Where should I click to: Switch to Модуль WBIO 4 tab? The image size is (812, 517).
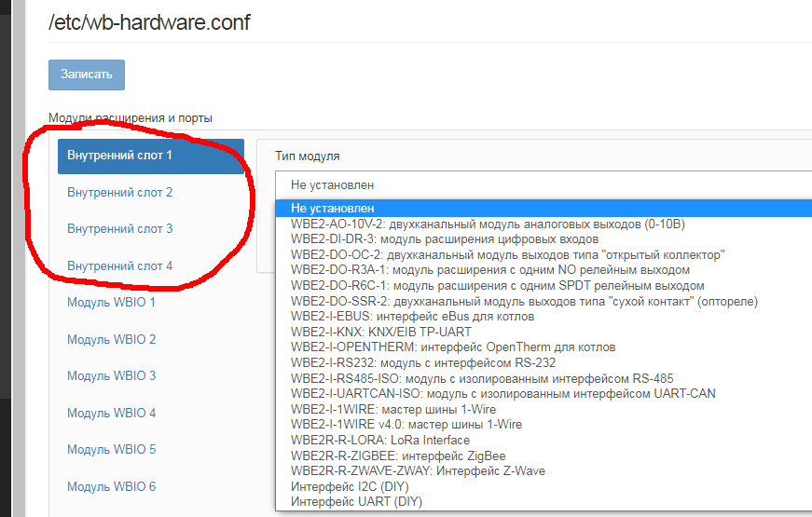(x=111, y=413)
